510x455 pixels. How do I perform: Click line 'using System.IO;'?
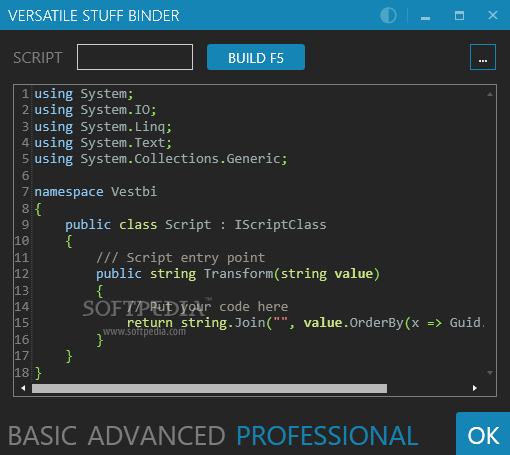95,110
